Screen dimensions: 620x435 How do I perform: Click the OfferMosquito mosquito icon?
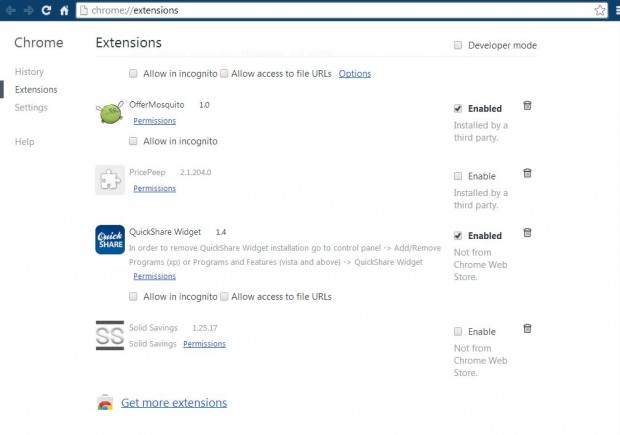[110, 112]
